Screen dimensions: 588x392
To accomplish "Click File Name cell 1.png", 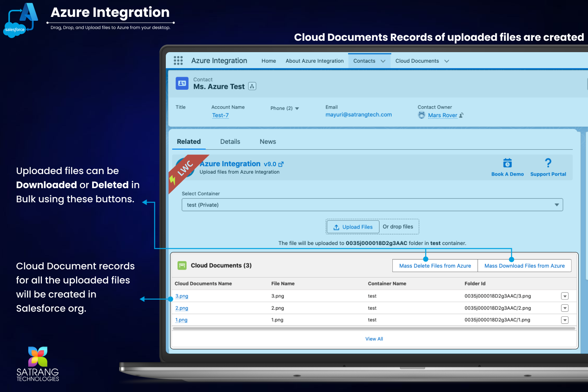I will [x=277, y=320].
